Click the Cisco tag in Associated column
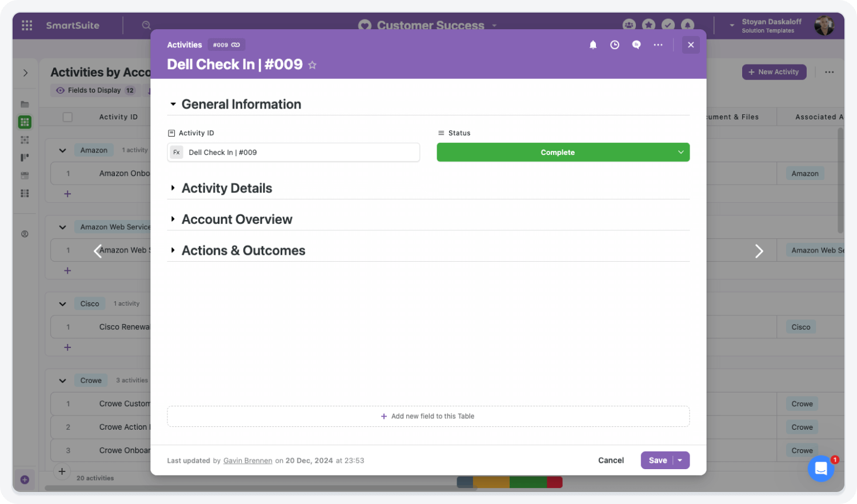 (x=800, y=327)
